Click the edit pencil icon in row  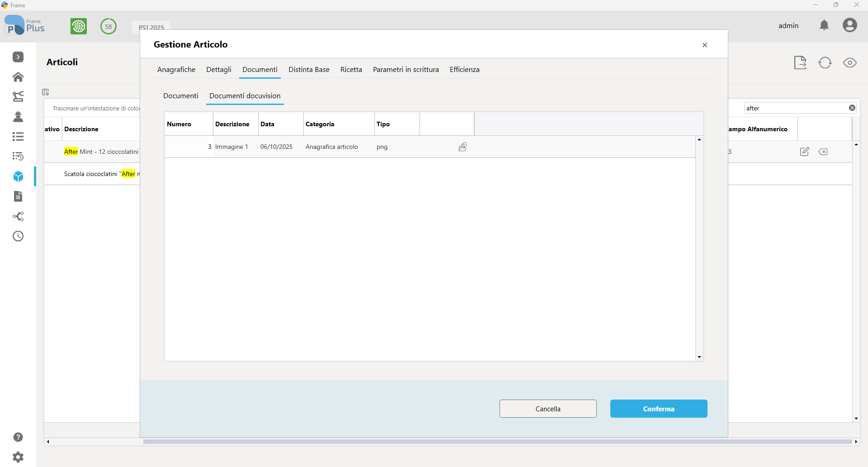(804, 152)
